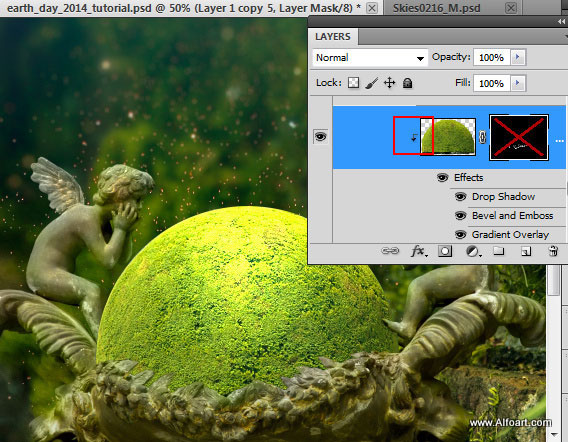Close the Skies0216_M.psd tab
Viewport: 568px width, 442px height.
click(511, 8)
